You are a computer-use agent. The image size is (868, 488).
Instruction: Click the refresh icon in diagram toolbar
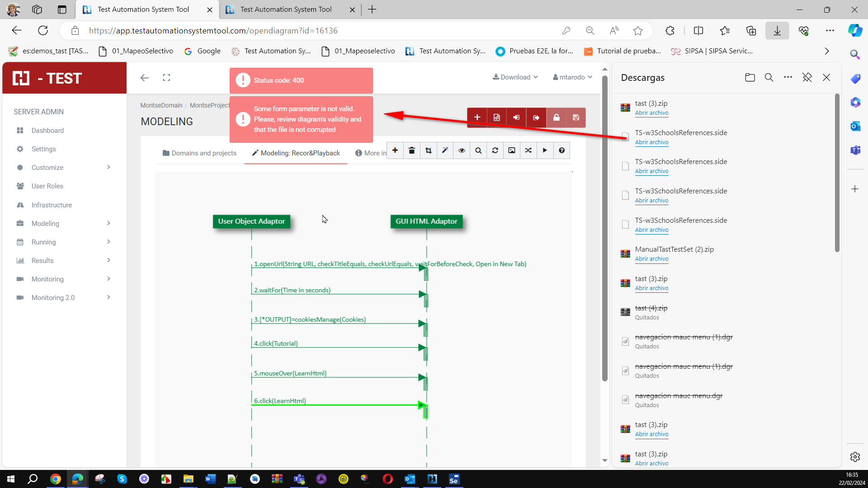coord(495,150)
